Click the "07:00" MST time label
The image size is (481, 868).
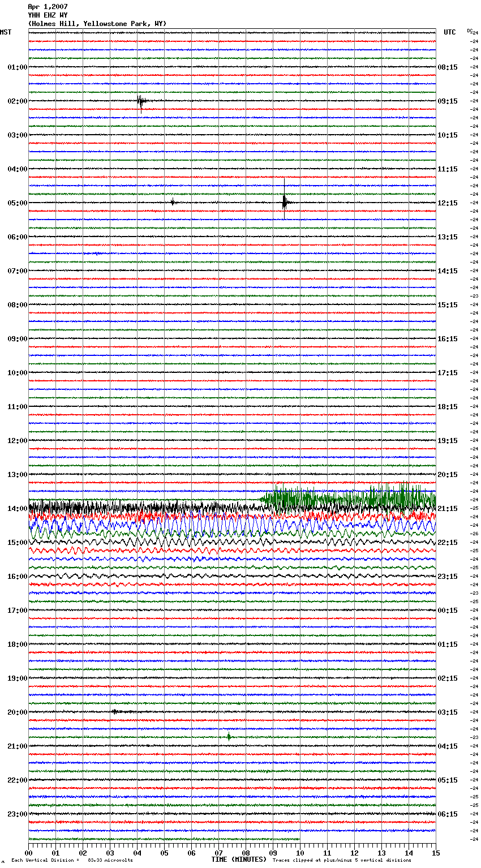pos(18,271)
